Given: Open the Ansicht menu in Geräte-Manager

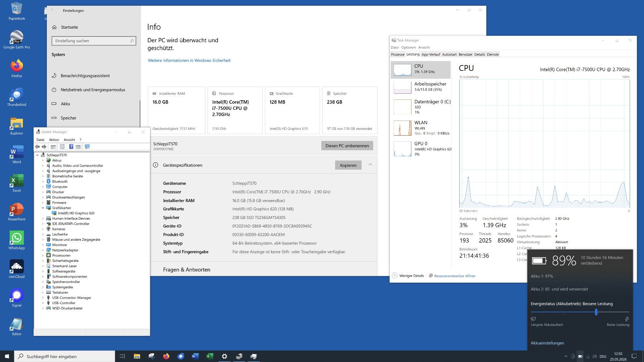Looking at the screenshot, I should 69,140.
